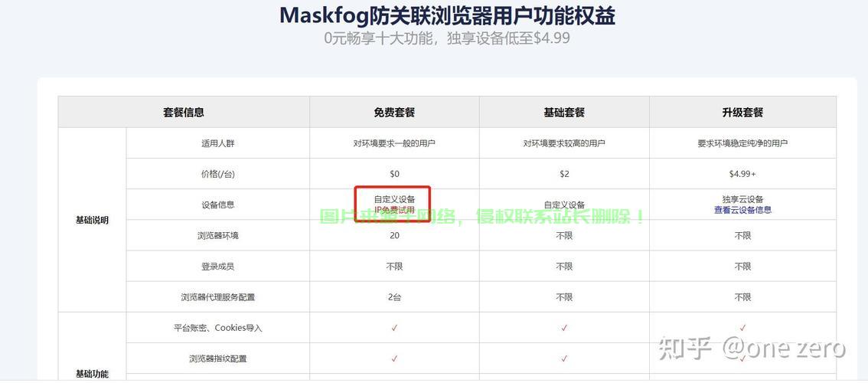Click the 浏览器代理服务配置 row label
The image size is (868, 383).
pyautogui.click(x=217, y=297)
